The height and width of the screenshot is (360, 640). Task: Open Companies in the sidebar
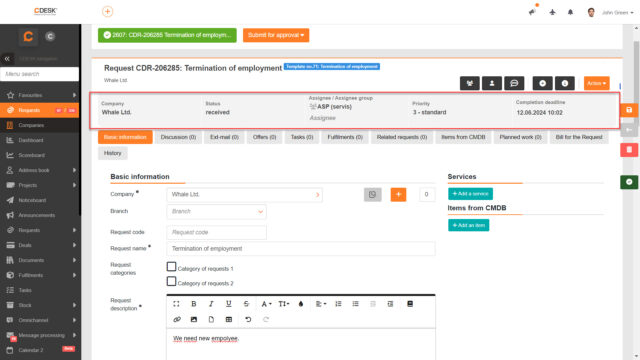click(40, 125)
